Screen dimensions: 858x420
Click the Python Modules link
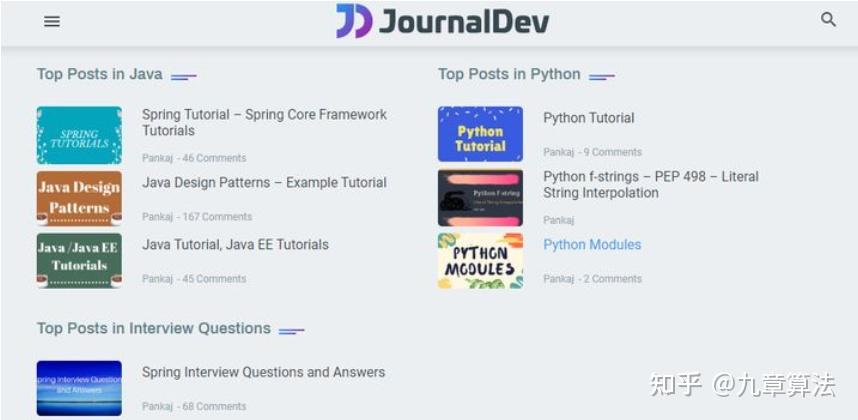coord(592,245)
